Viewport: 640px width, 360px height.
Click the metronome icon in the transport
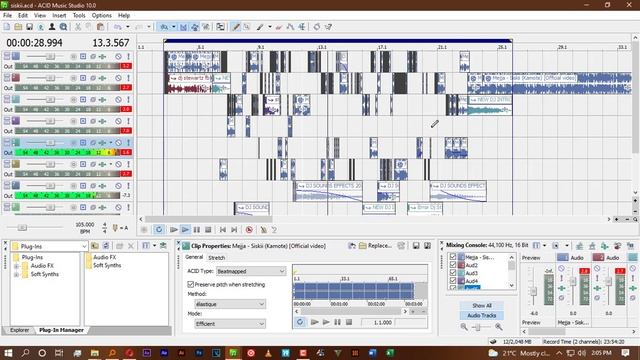[264, 230]
